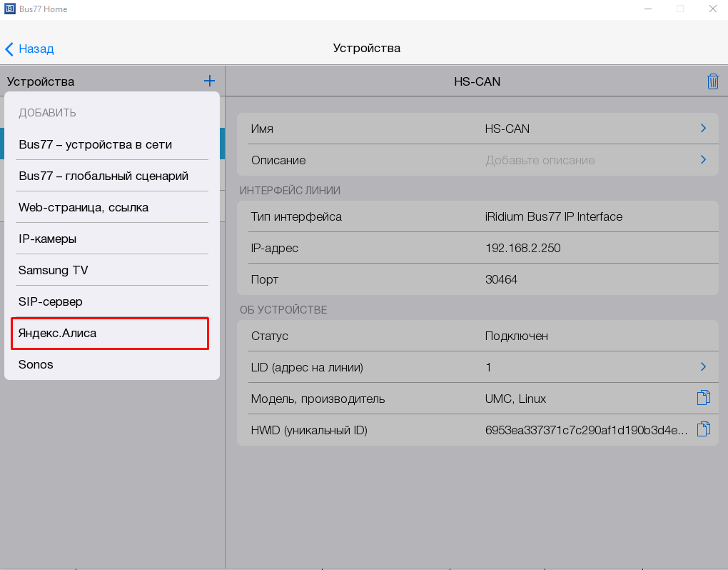The image size is (728, 570).
Task: Select Sonos in the add list
Action: 36,365
